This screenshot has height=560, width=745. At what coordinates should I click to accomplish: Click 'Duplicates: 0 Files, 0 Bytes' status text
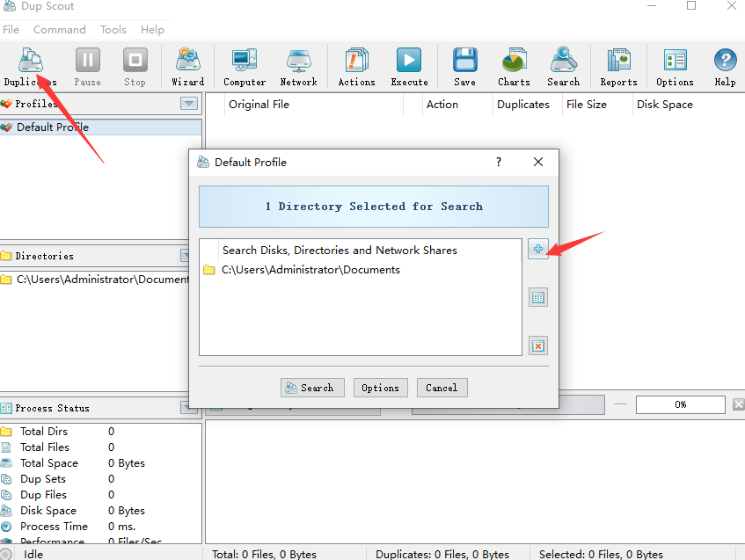442,554
